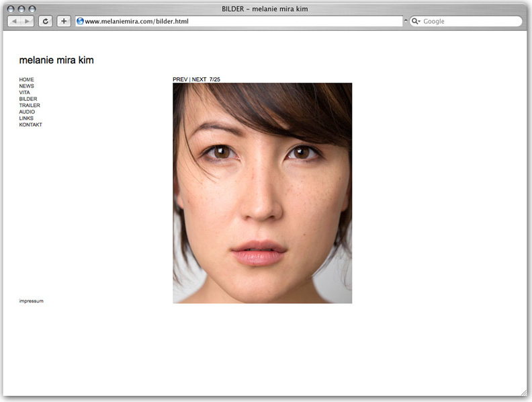Open the KONTAKT page
This screenshot has width=532, height=402.
click(30, 124)
